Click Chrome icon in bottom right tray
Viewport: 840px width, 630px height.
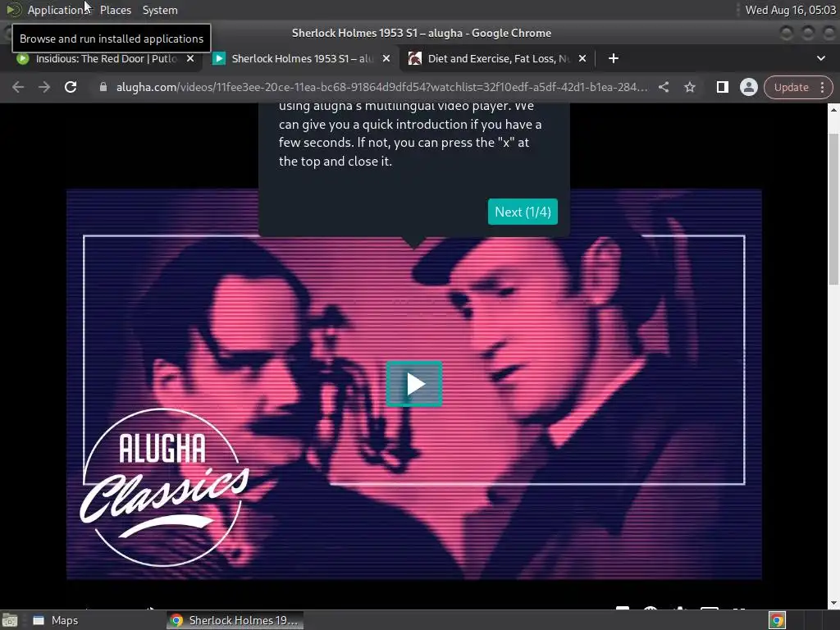point(777,620)
